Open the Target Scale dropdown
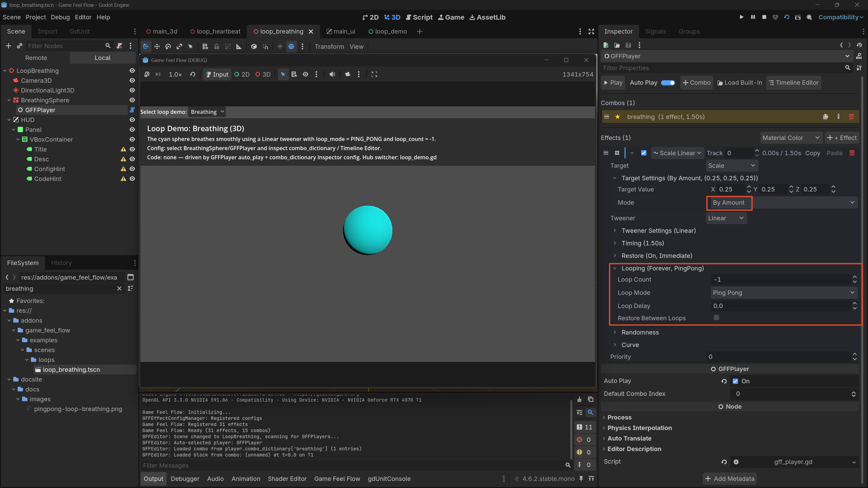Image resolution: width=868 pixels, height=488 pixels. [x=732, y=165]
